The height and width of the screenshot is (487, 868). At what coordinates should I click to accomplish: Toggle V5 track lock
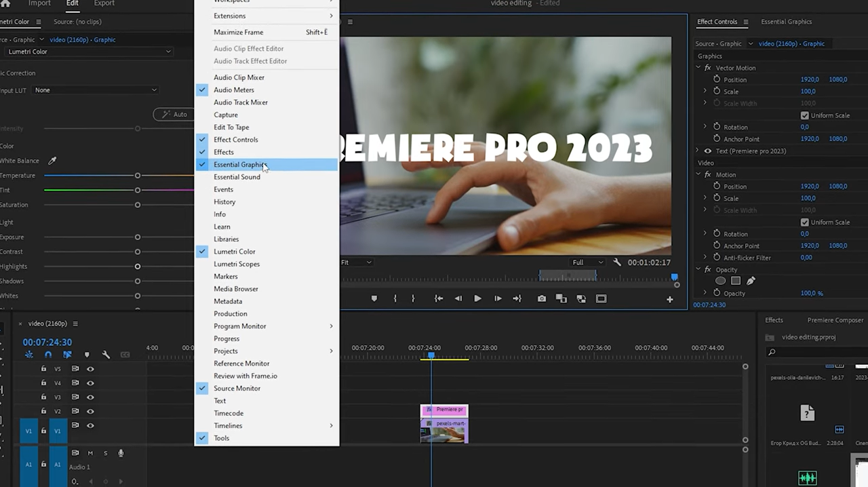43,369
